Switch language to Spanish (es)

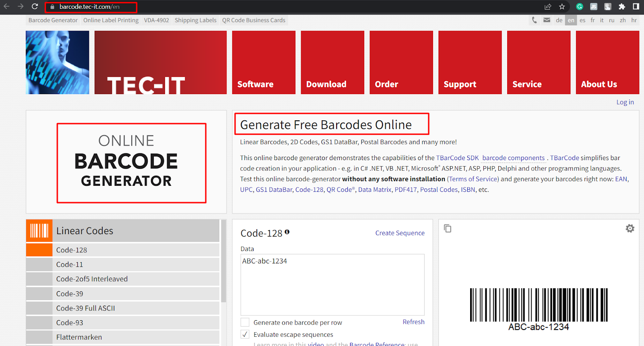tap(582, 20)
